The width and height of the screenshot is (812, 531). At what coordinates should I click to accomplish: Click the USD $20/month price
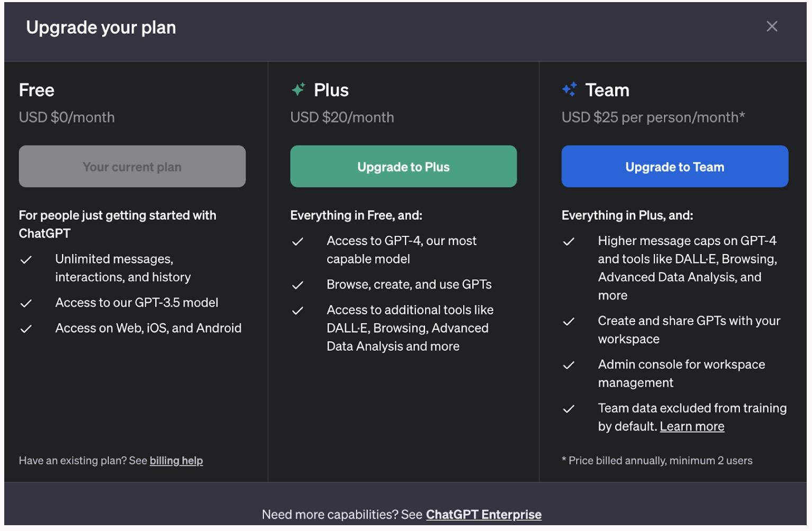tap(342, 117)
